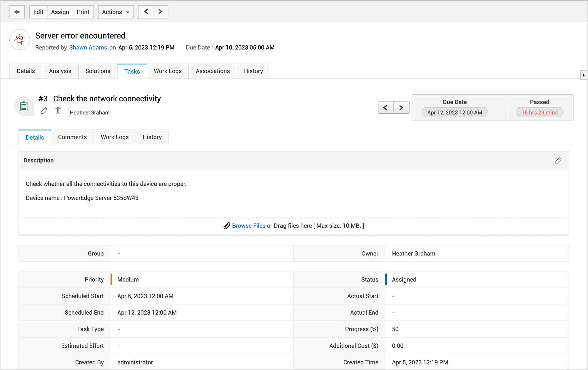Viewport: 588px width, 370px height.
Task: Click the Additional Cost value 0.00
Action: tap(398, 346)
